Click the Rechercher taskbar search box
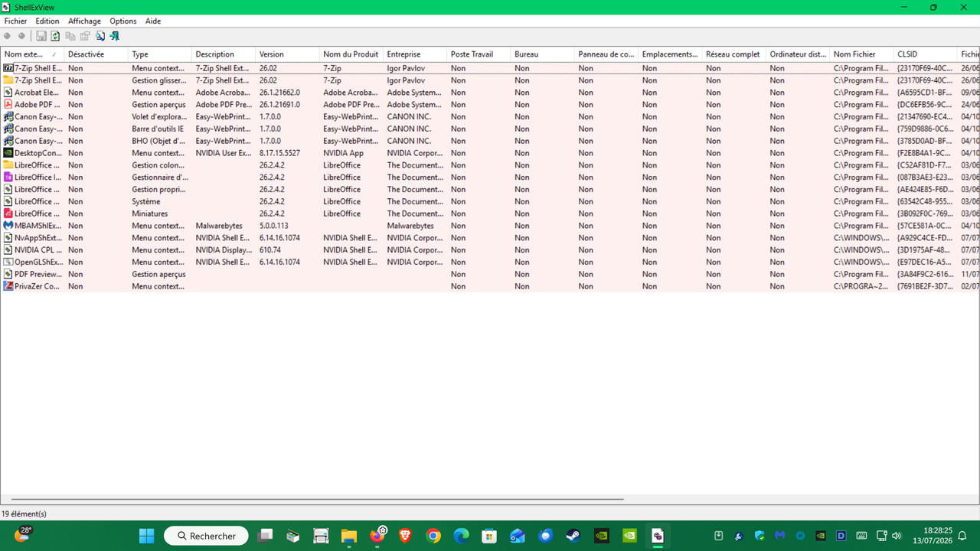 point(206,536)
